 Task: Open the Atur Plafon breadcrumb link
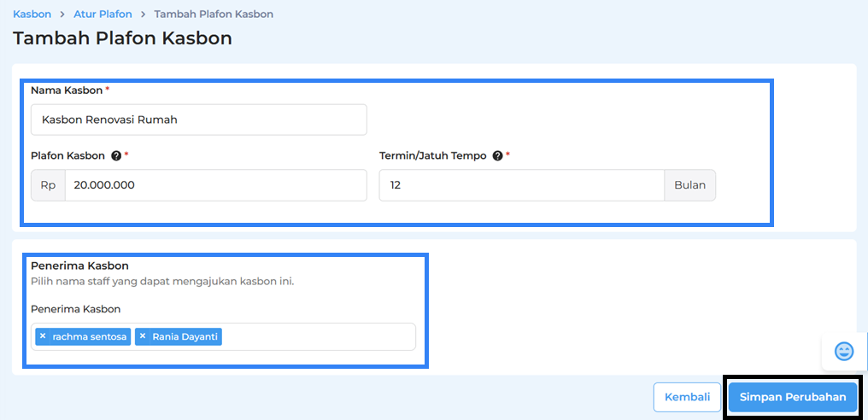[x=103, y=15]
